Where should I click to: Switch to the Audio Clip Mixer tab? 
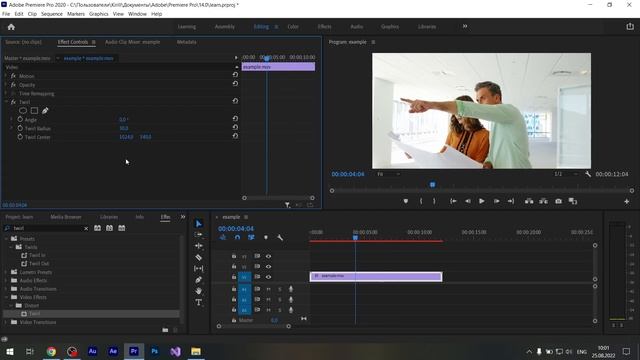click(133, 42)
